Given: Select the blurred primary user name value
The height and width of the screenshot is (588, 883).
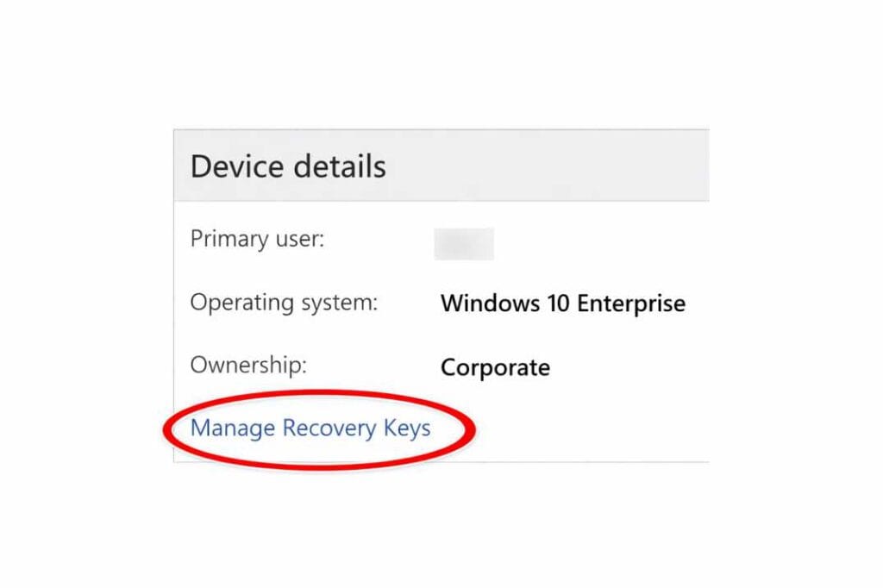Looking at the screenshot, I should [x=466, y=242].
